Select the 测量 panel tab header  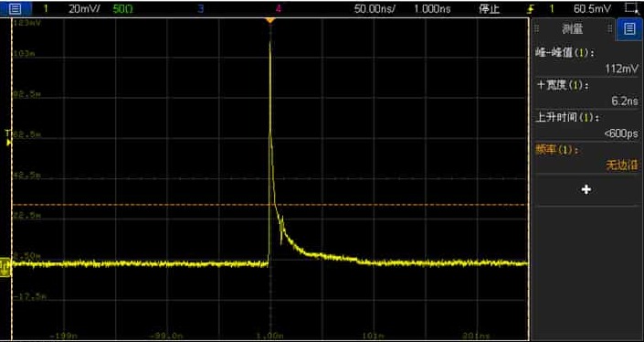[x=572, y=28]
